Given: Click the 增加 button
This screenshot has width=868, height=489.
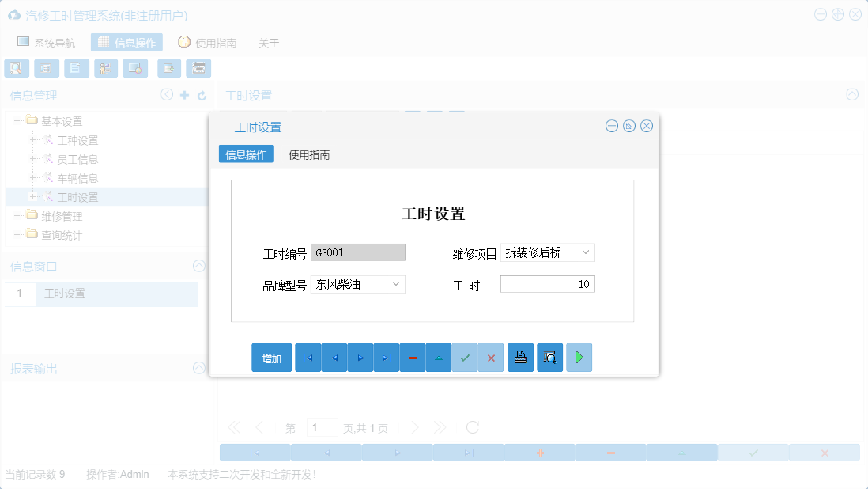Looking at the screenshot, I should [x=271, y=357].
